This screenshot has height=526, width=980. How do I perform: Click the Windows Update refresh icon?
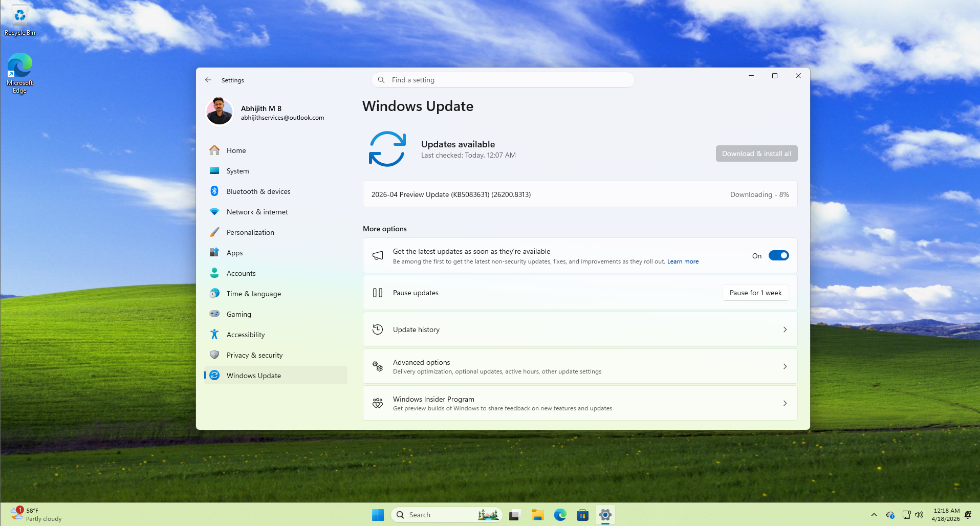click(x=387, y=148)
